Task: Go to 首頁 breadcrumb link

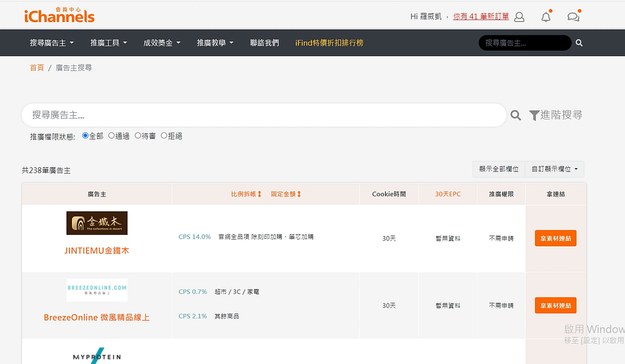Action: click(37, 68)
